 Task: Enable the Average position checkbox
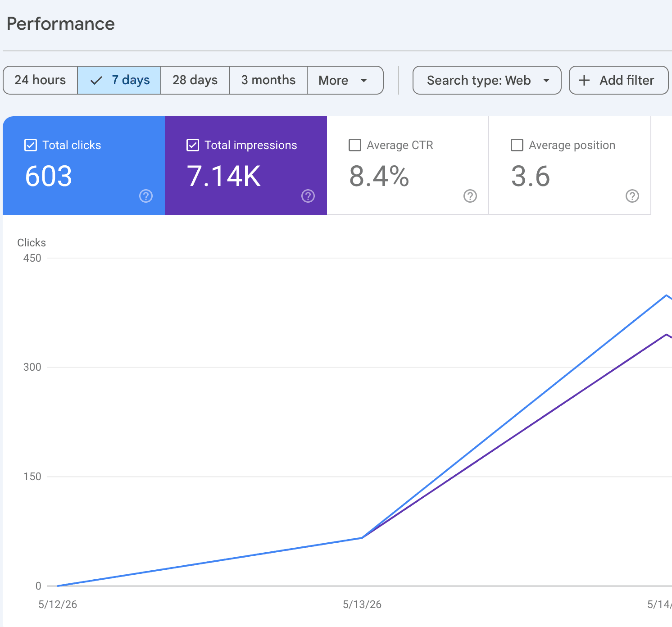pos(517,145)
